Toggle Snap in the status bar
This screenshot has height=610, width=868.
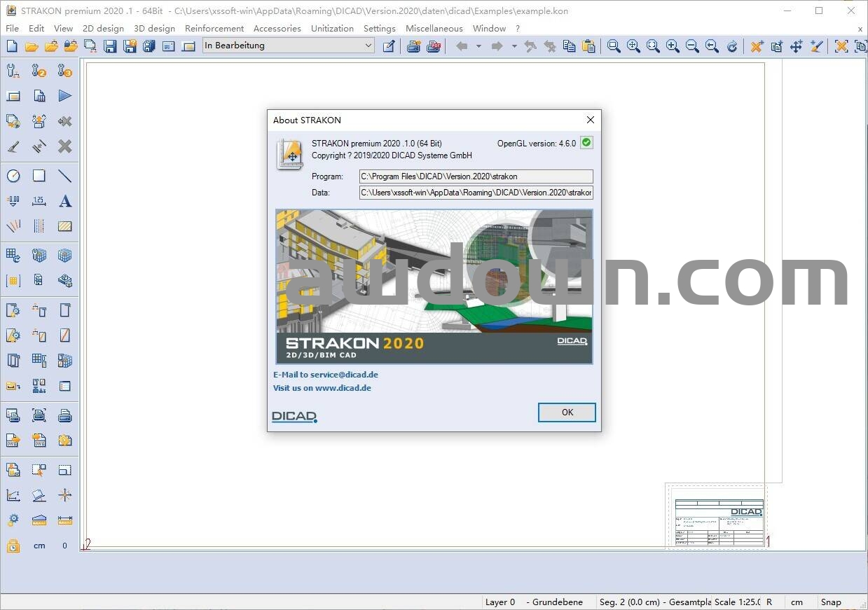click(x=831, y=602)
